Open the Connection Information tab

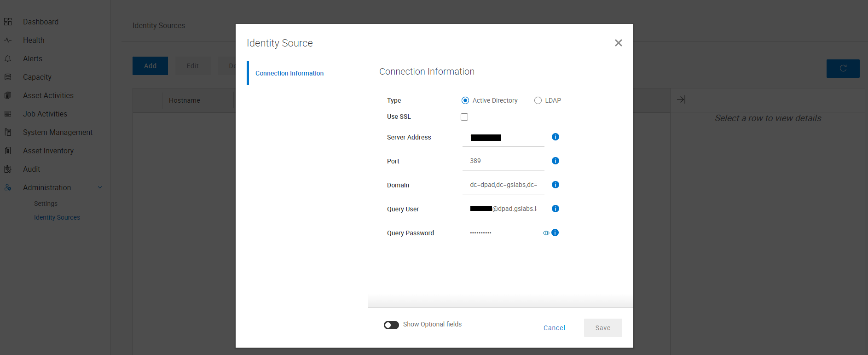tap(289, 73)
